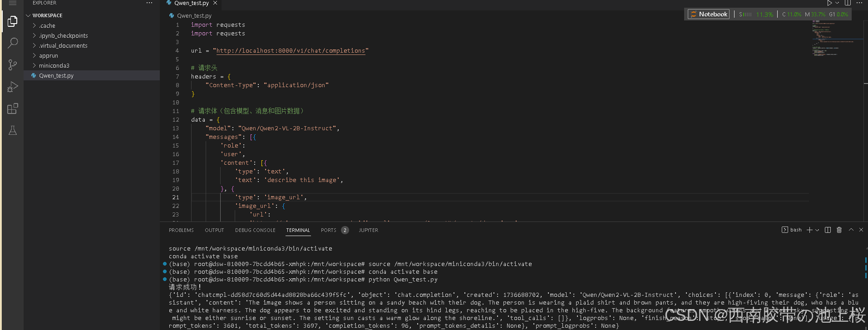Collapse the WORKSPACE section
868x330 pixels.
click(x=92, y=15)
